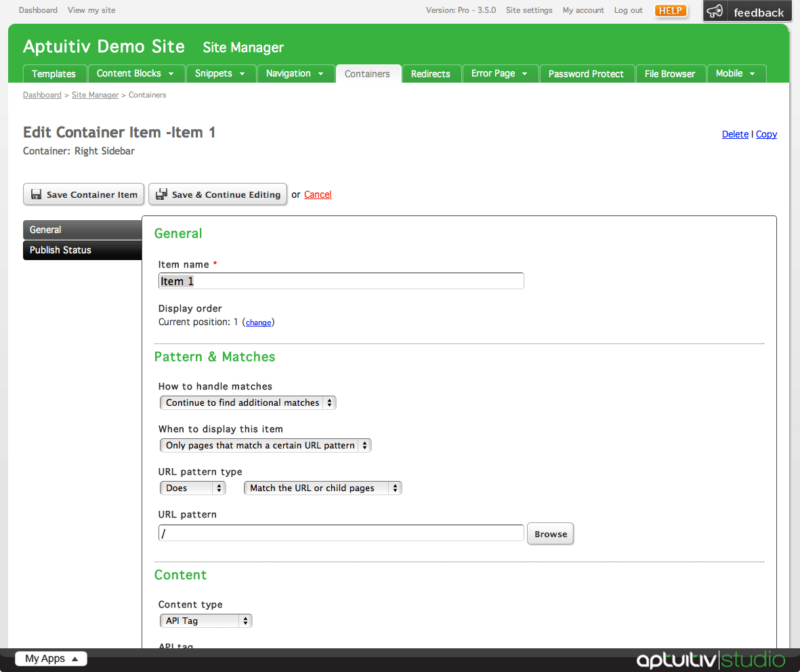The image size is (800, 672).
Task: Click the Version: Pro - 3.5.0 text
Action: [461, 10]
